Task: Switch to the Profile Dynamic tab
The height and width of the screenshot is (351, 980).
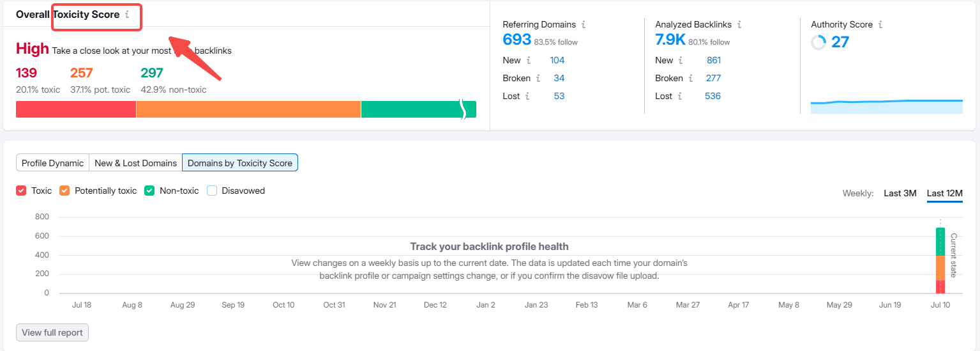Action: 52,163
